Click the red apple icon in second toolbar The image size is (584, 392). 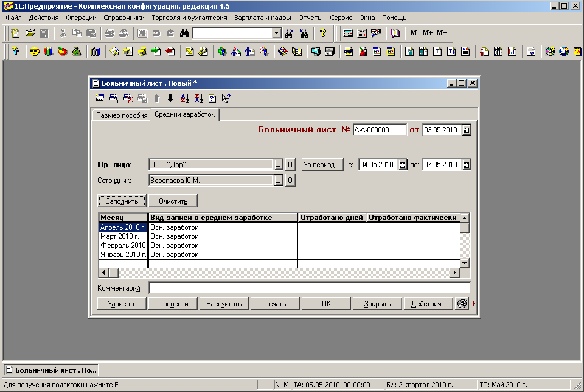63,52
